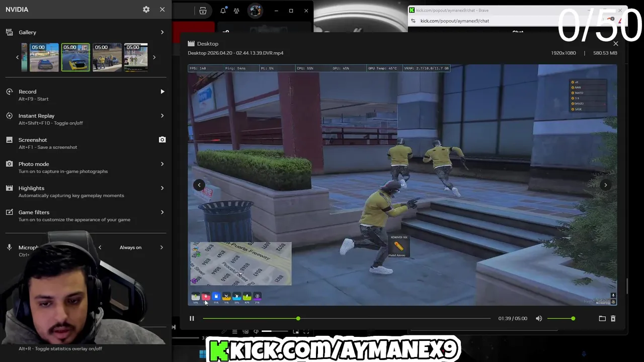Click the 01:39 / 05:00 time display
Screen dimensions: 644x362
tap(513, 318)
